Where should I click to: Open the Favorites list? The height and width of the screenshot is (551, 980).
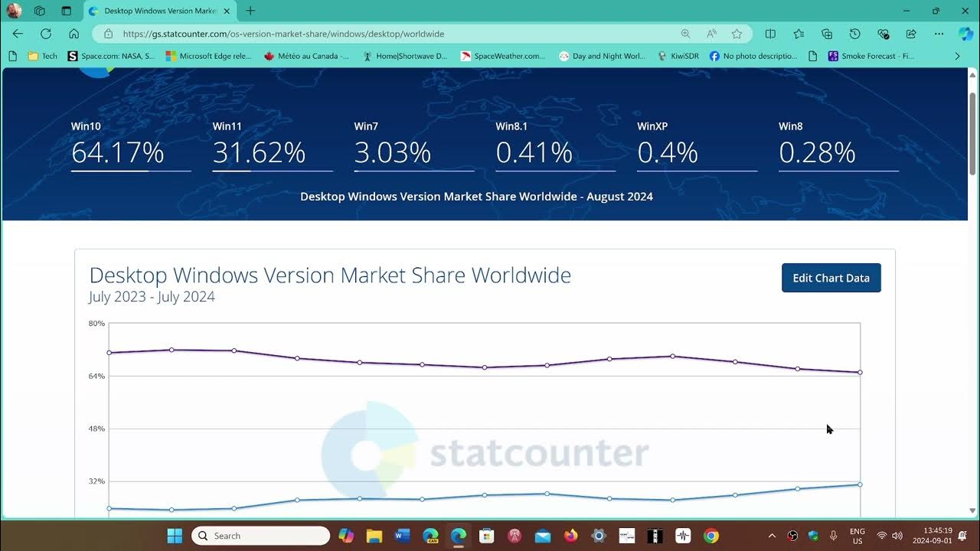(799, 34)
